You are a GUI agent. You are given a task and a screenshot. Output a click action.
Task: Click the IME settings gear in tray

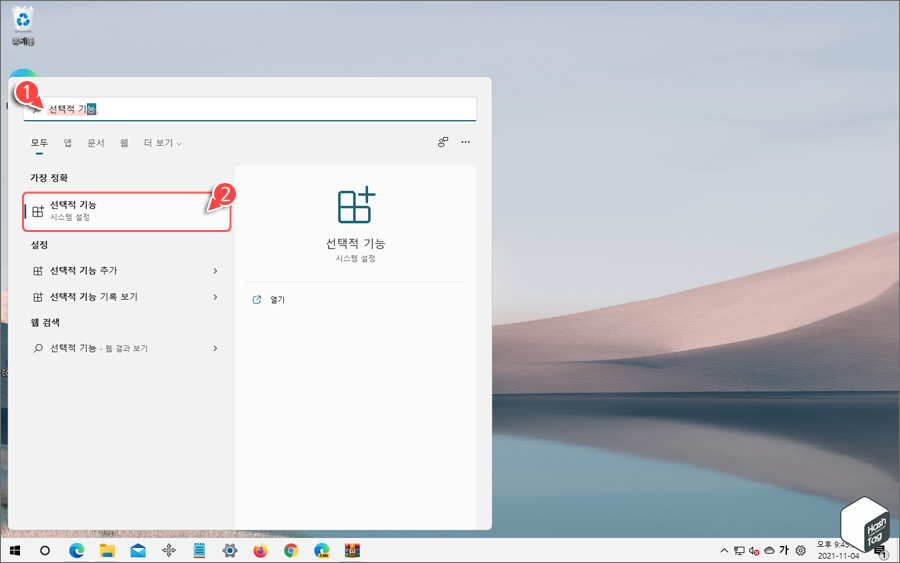[800, 551]
